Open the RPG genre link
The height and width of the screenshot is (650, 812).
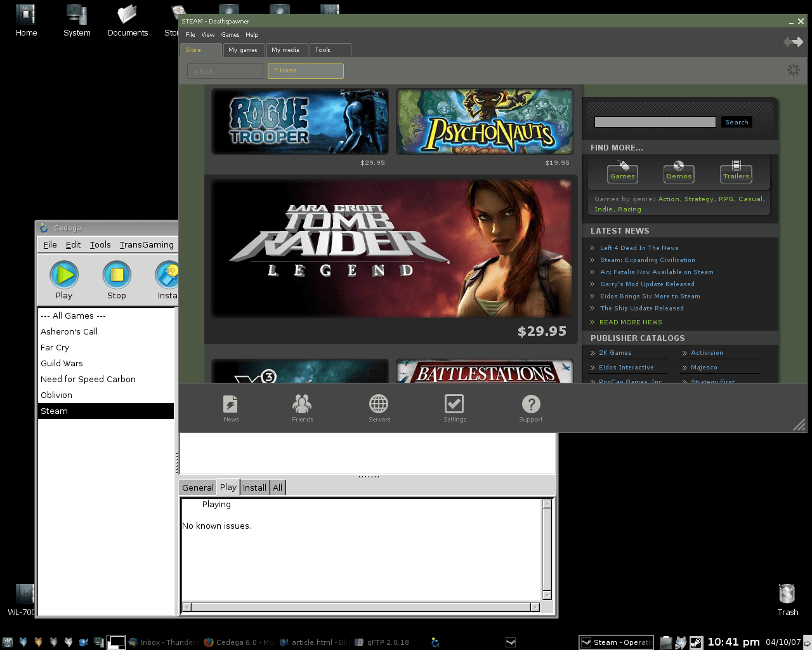click(x=726, y=199)
